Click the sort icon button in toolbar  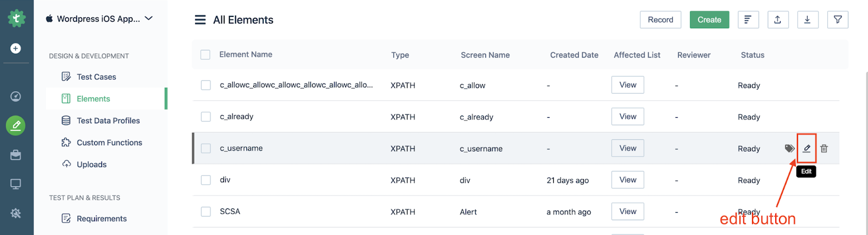point(748,20)
